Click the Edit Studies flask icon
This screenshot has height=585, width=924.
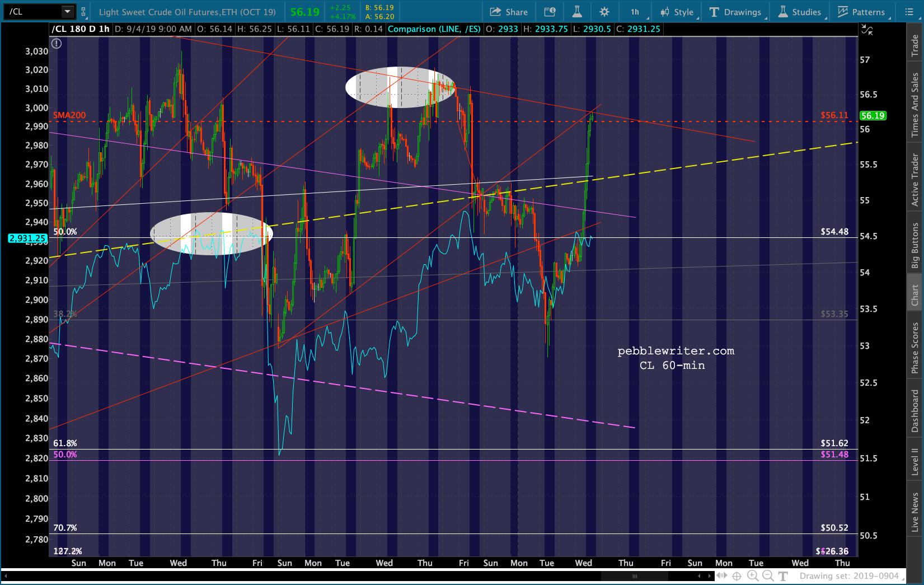[577, 12]
